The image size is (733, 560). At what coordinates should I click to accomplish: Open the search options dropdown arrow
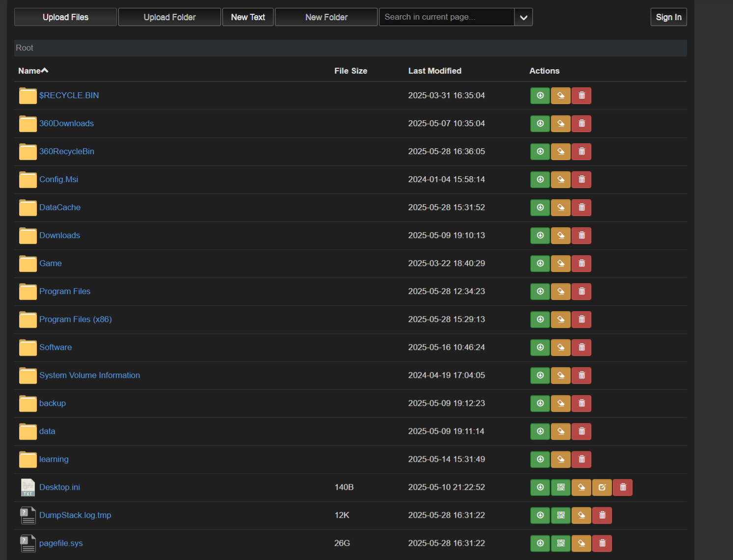(x=523, y=17)
